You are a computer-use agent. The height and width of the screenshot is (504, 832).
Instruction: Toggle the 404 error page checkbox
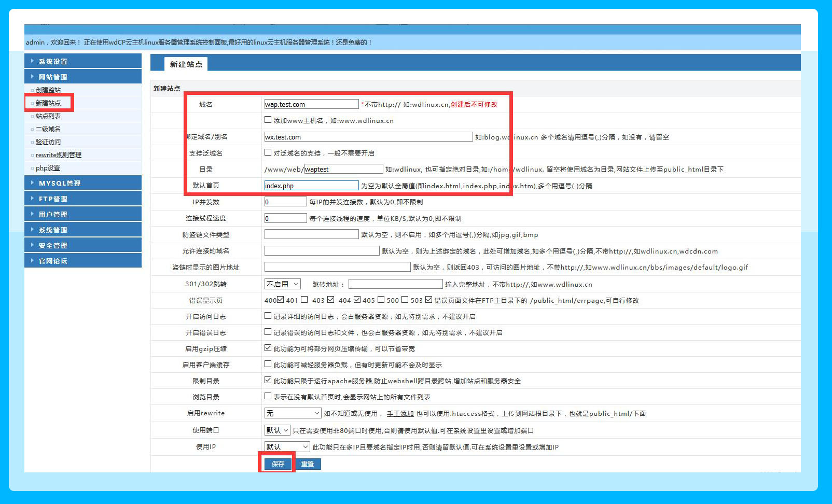point(357,300)
